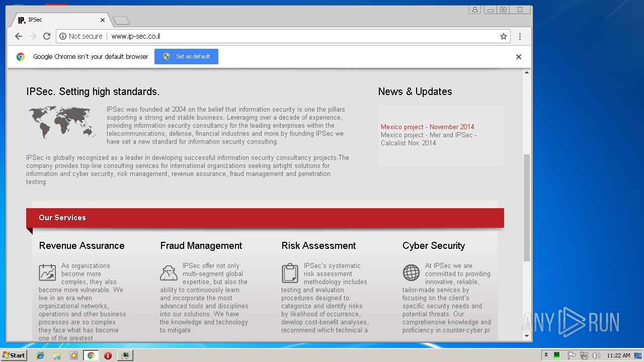This screenshot has width=644, height=362.
Task: Select the Revenue Assurance heading
Action: [82, 245]
